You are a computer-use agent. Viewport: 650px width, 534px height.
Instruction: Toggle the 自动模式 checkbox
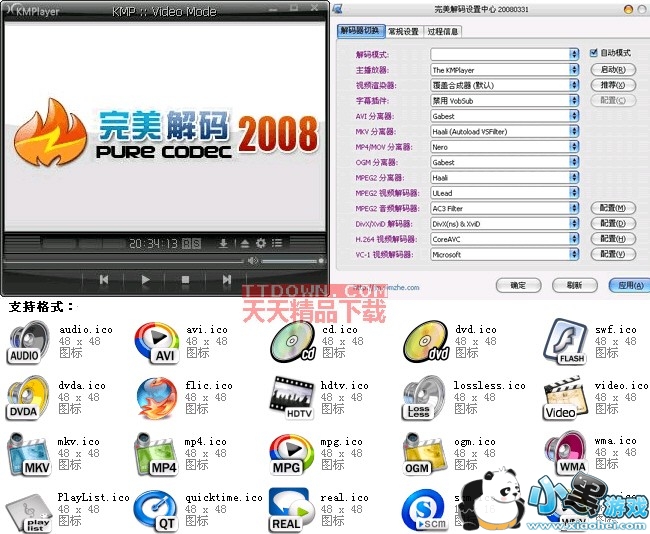pyautogui.click(x=593, y=53)
